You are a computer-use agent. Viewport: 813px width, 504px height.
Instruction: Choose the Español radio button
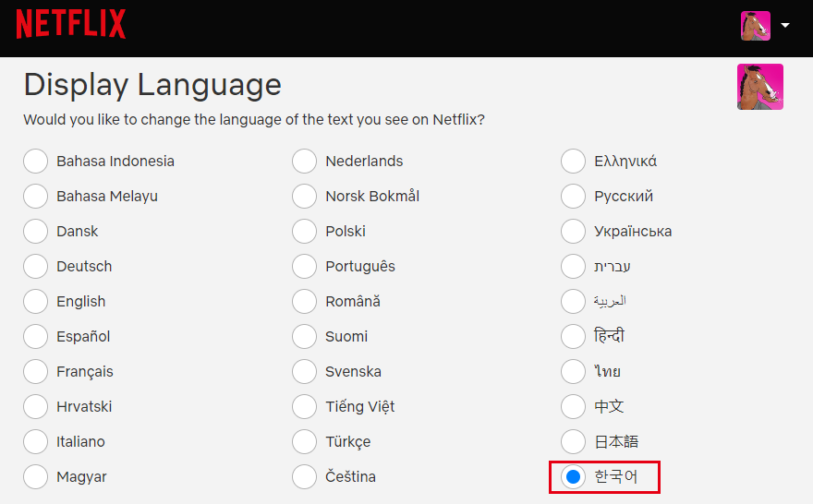pos(35,337)
